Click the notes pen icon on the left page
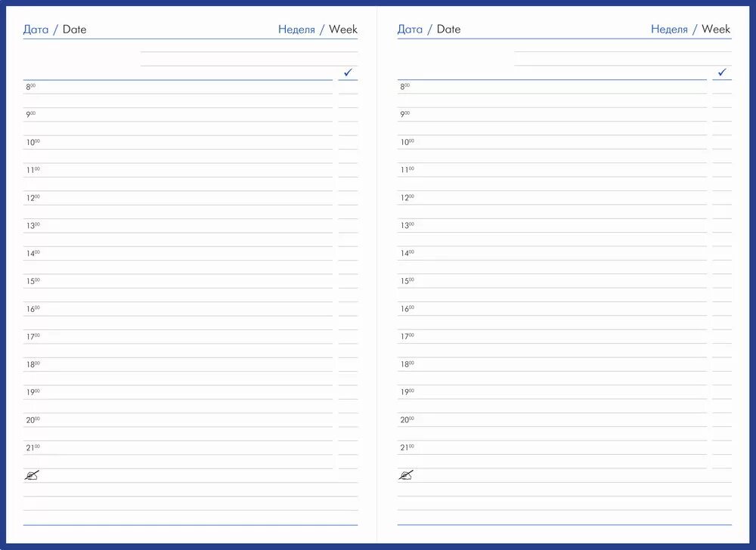This screenshot has height=550, width=756. tap(32, 475)
